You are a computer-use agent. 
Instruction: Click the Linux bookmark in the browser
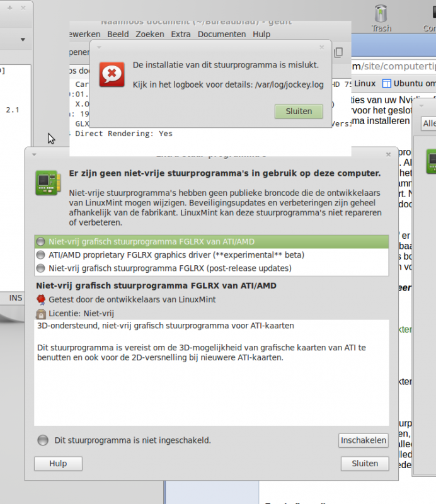point(365,84)
